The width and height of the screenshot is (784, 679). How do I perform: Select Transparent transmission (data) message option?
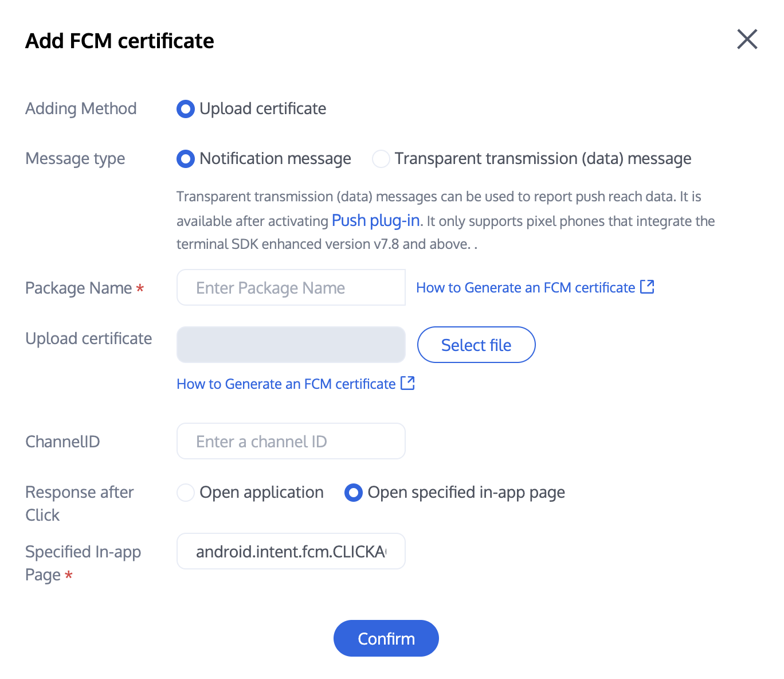tap(381, 159)
